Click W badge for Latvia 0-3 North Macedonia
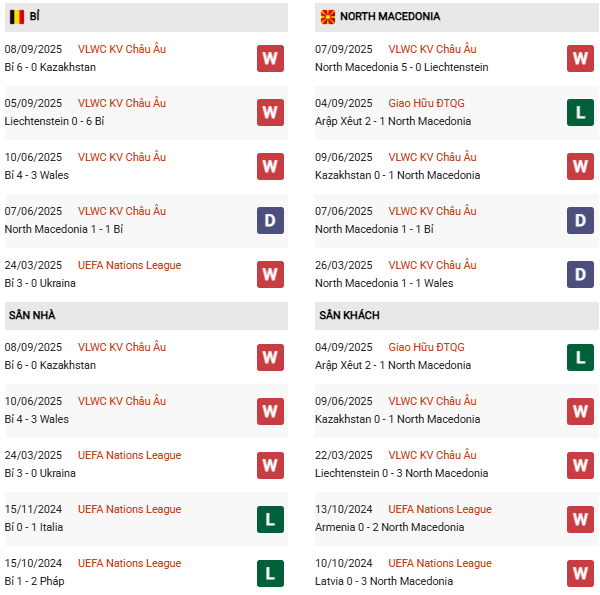Screen dimensions: 600x595 point(580,572)
